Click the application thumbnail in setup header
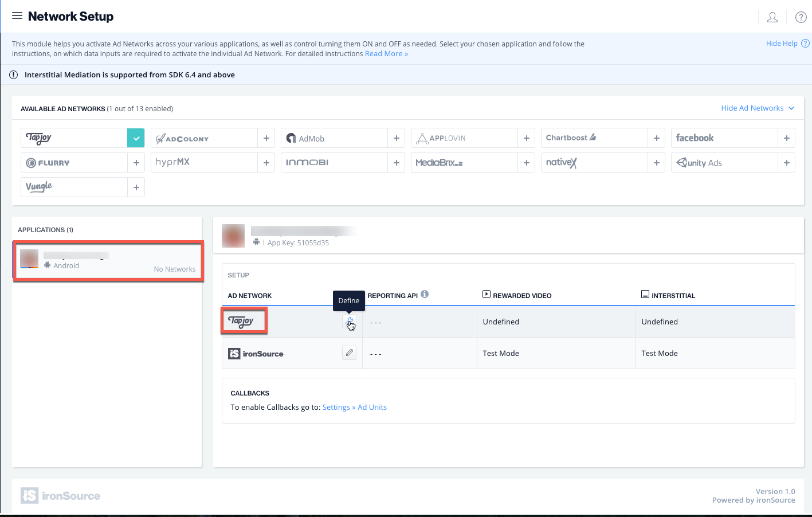 pos(233,236)
